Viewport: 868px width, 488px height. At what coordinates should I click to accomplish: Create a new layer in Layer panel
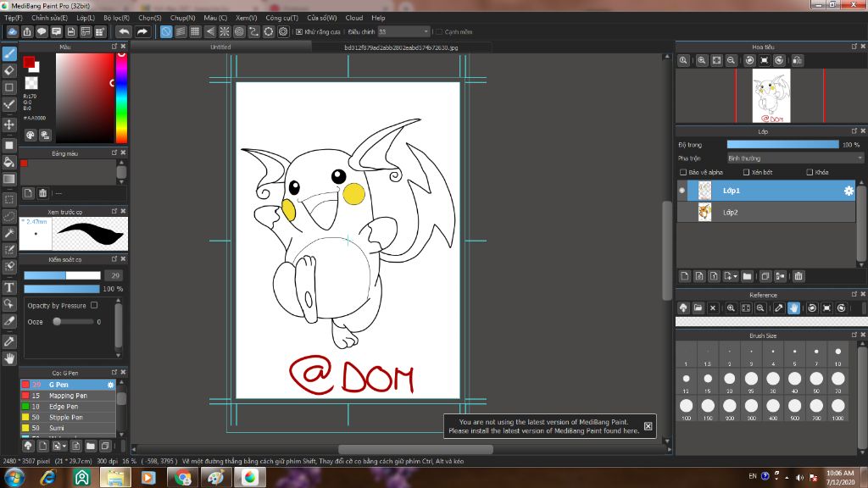[x=685, y=276]
